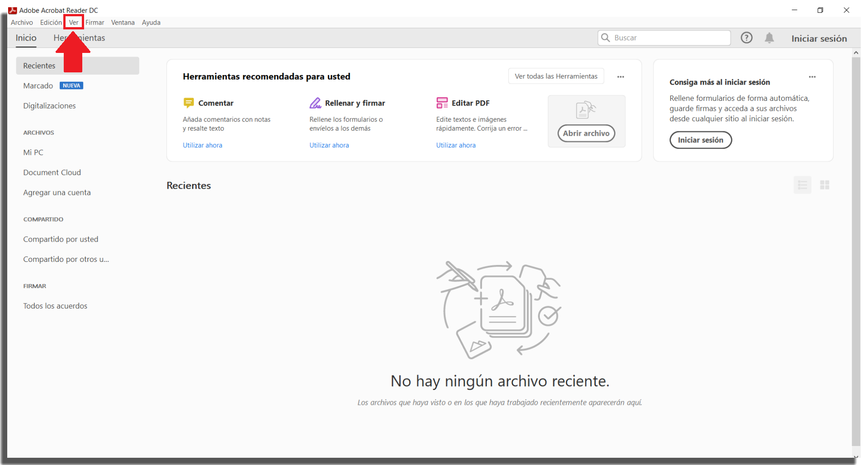Click the Editar PDF icon

pyautogui.click(x=442, y=103)
